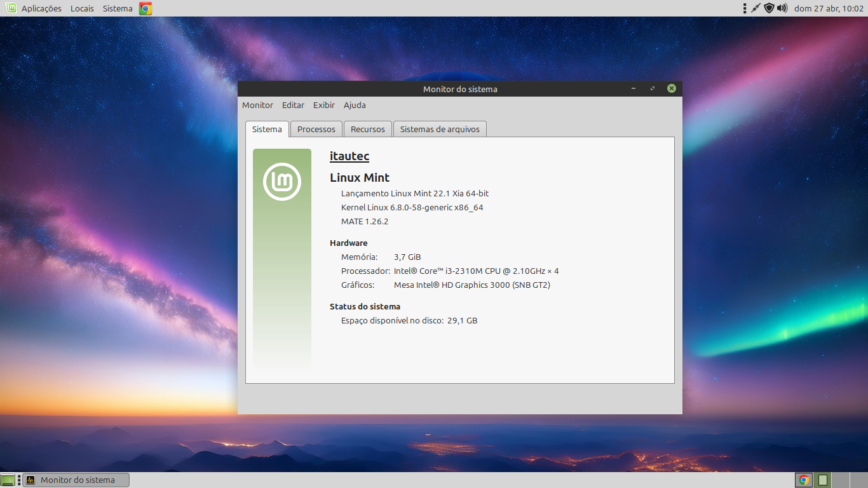Click the Espaço disponível no disco label
Viewport: 868px width, 488px height.
[x=393, y=320]
